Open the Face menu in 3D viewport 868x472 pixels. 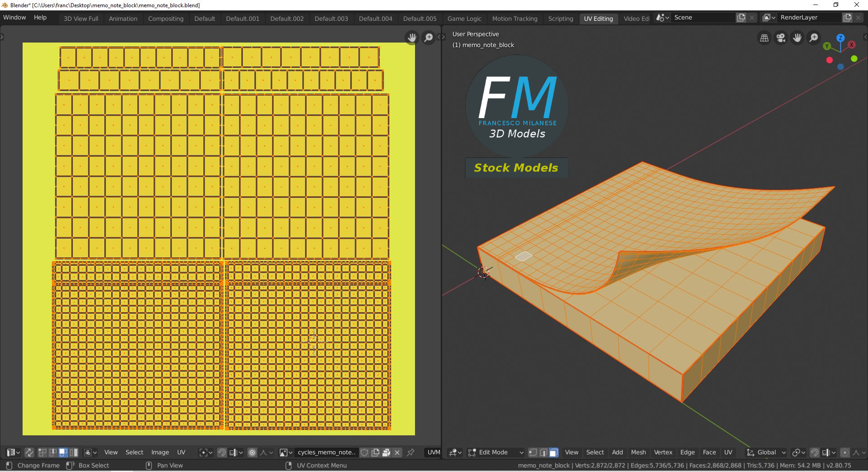point(709,452)
